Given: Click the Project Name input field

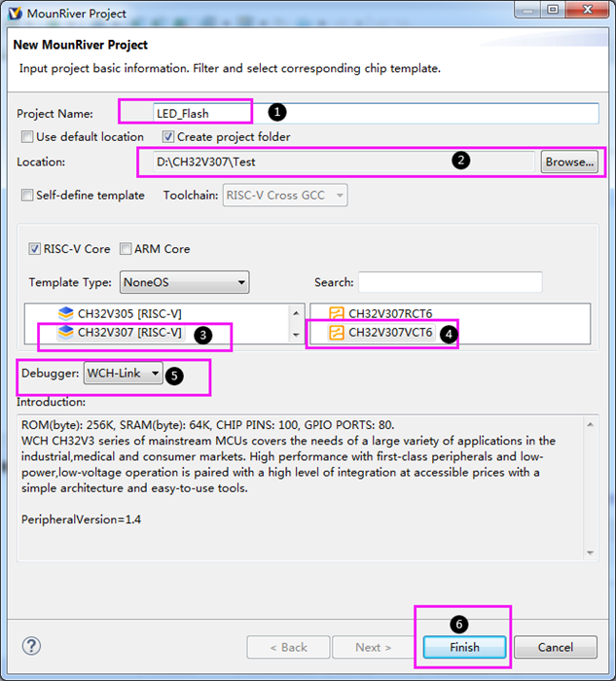Looking at the screenshot, I should click(376, 114).
